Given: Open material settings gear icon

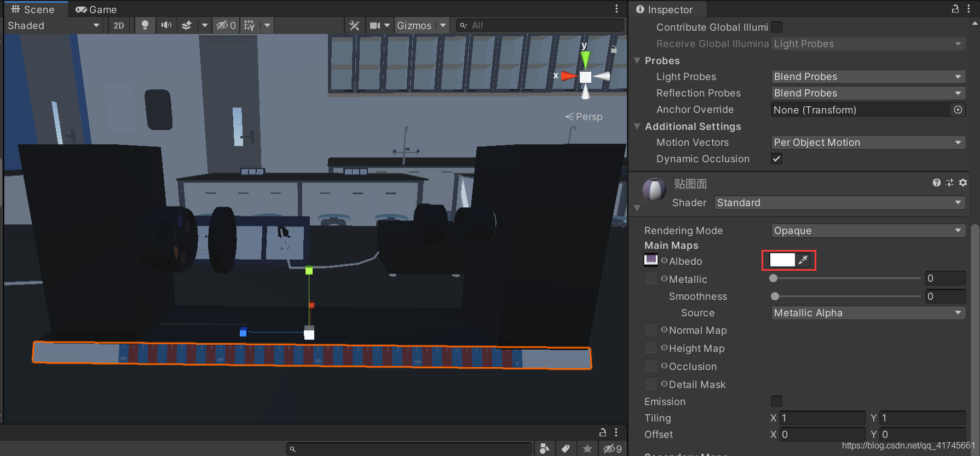Looking at the screenshot, I should click(x=963, y=183).
